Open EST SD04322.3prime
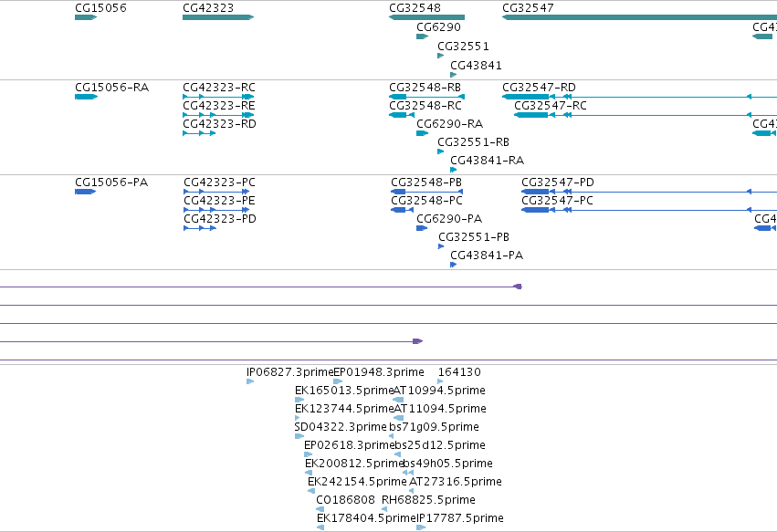Screen dimensions: 777x532 click(x=341, y=427)
